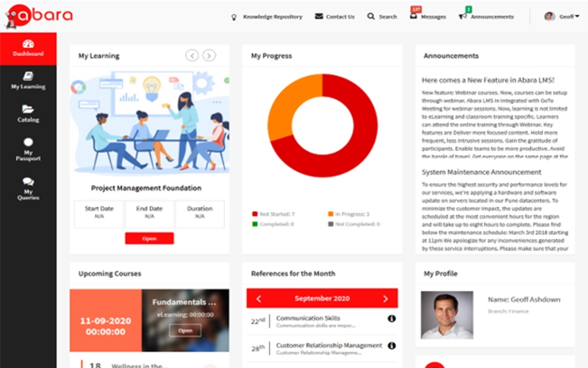Open Announcements menu label
This screenshot has width=588, height=368.
pos(492,17)
